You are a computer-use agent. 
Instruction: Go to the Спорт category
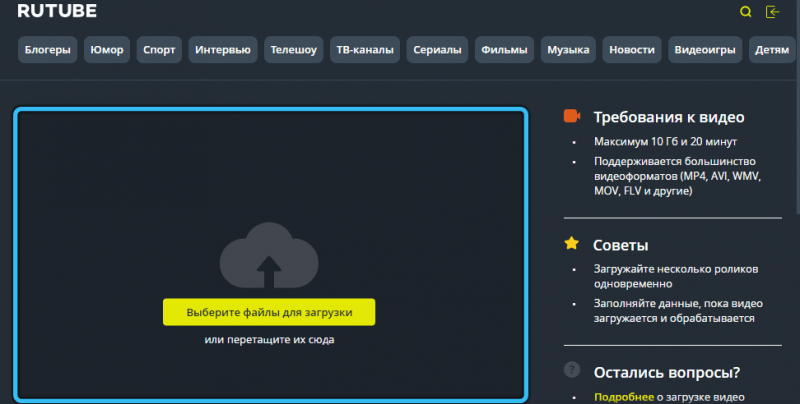pyautogui.click(x=159, y=49)
